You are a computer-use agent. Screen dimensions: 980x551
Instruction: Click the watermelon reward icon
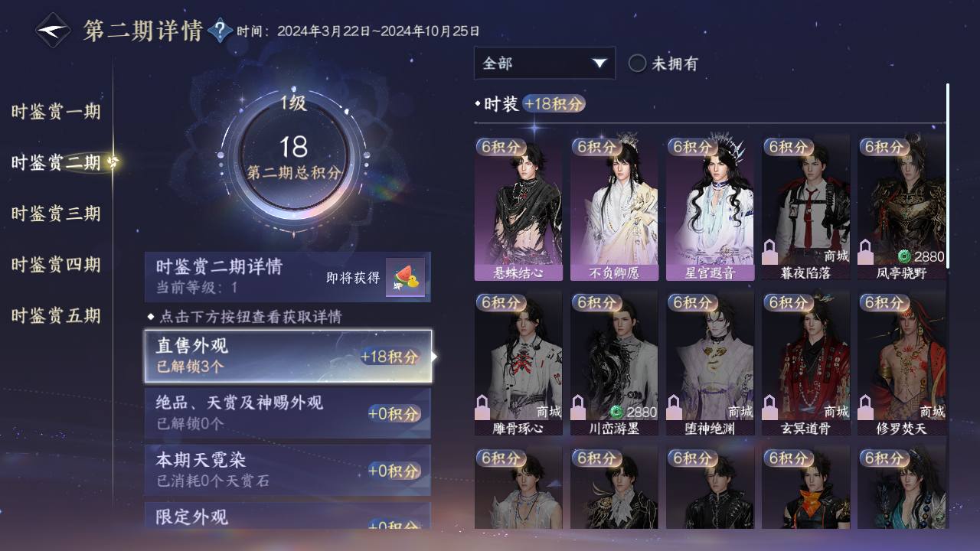coord(405,279)
